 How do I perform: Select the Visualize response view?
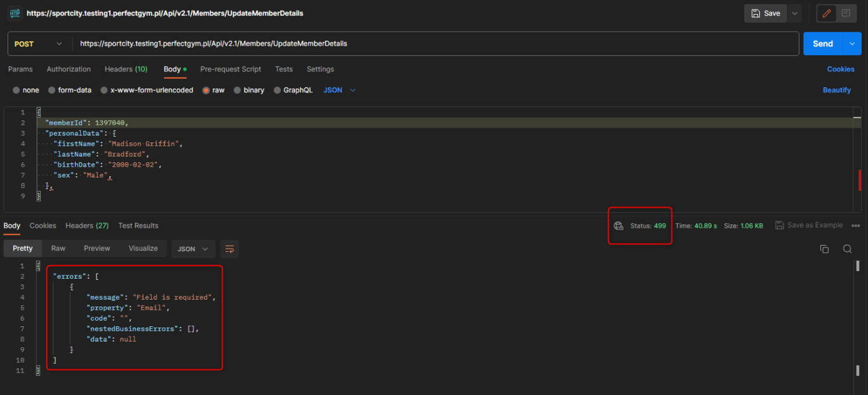pos(144,249)
